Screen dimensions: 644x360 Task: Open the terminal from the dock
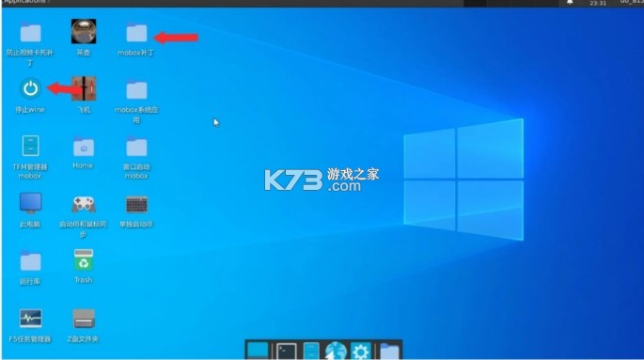coord(286,352)
